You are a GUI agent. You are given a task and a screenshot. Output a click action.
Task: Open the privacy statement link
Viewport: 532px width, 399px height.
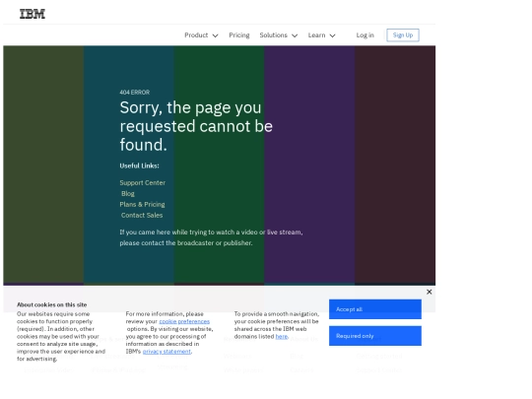pyautogui.click(x=166, y=351)
